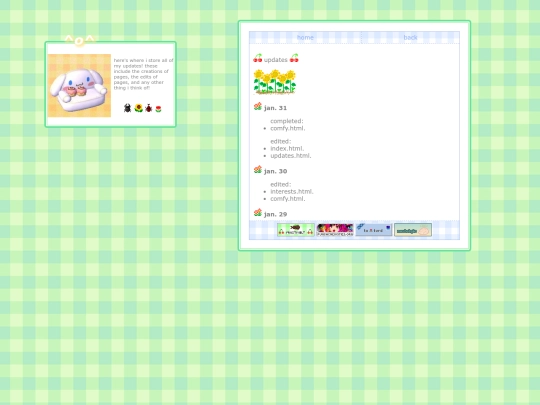
Task: Click the cherry icon before the updates heading
Action: pos(258,58)
